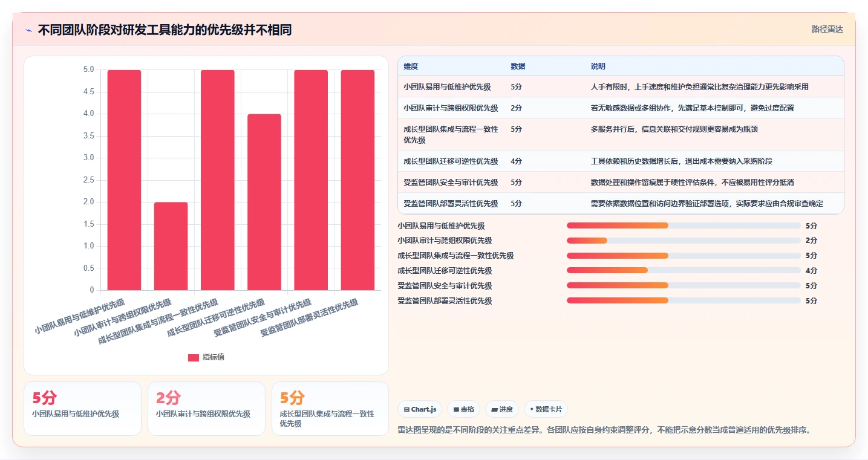868x460 pixels.
Task: Click the 5.0 label on the chart y-axis
Action: pyautogui.click(x=88, y=70)
